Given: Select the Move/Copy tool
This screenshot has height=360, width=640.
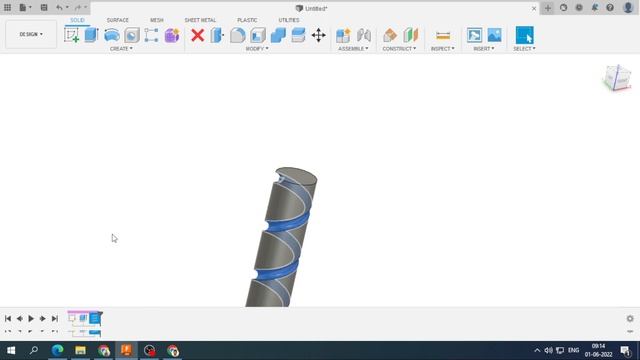Looking at the screenshot, I should 318,35.
